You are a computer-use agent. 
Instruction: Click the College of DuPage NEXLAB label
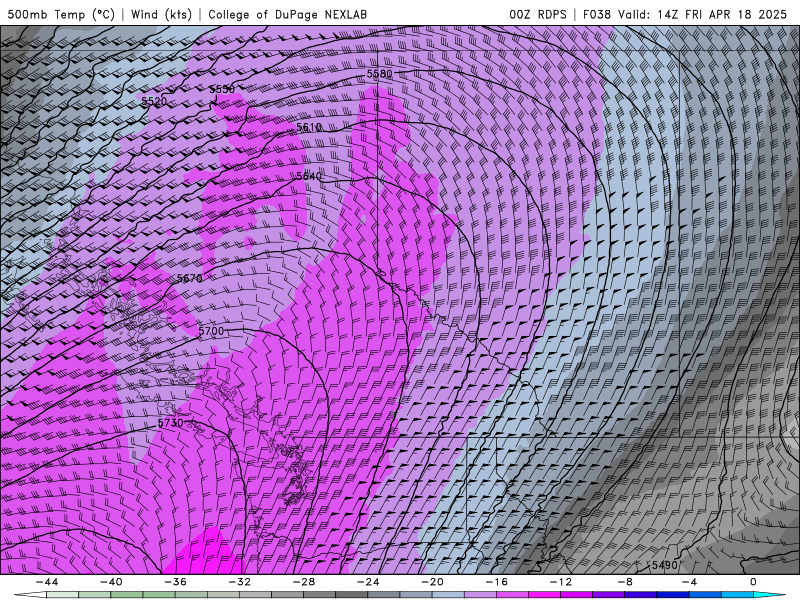(287, 14)
